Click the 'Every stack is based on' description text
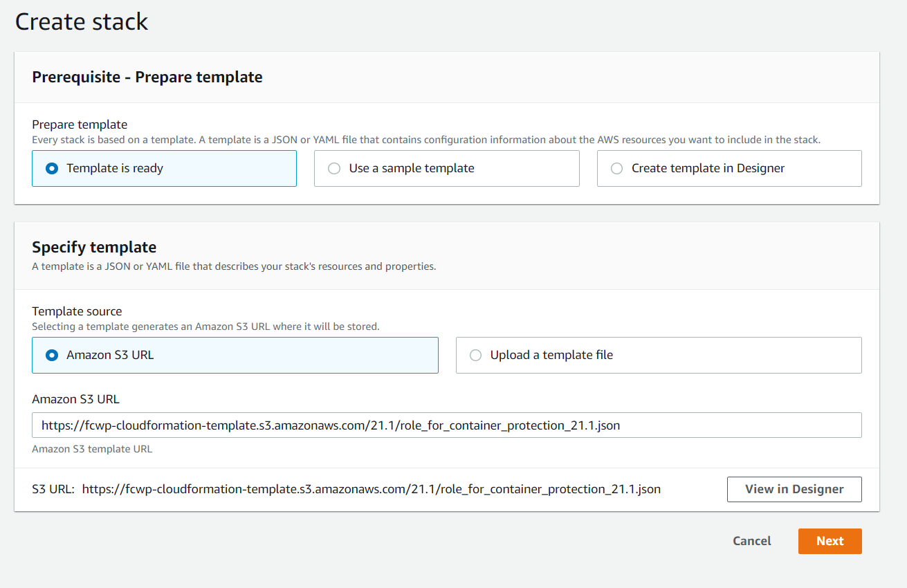The width and height of the screenshot is (907, 588). click(x=425, y=139)
